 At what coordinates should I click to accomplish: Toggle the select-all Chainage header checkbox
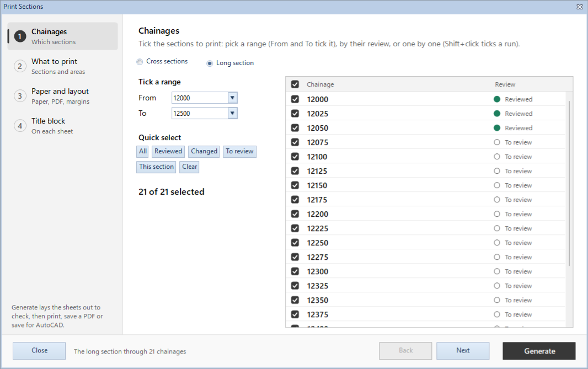click(x=295, y=84)
